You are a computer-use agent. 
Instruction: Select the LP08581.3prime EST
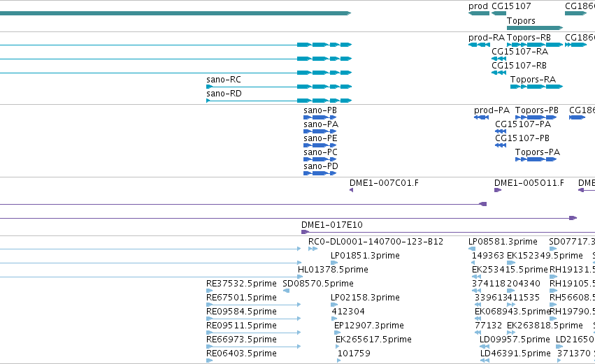tap(472, 249)
